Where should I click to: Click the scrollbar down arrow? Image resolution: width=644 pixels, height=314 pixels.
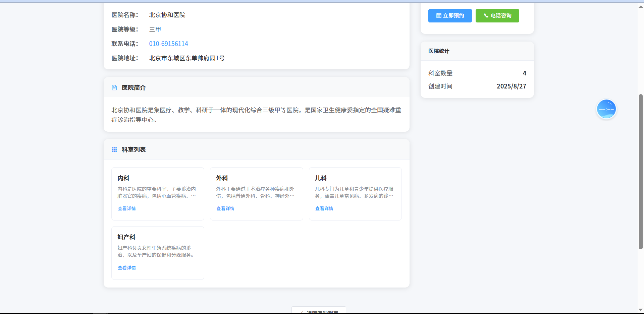[641, 310]
